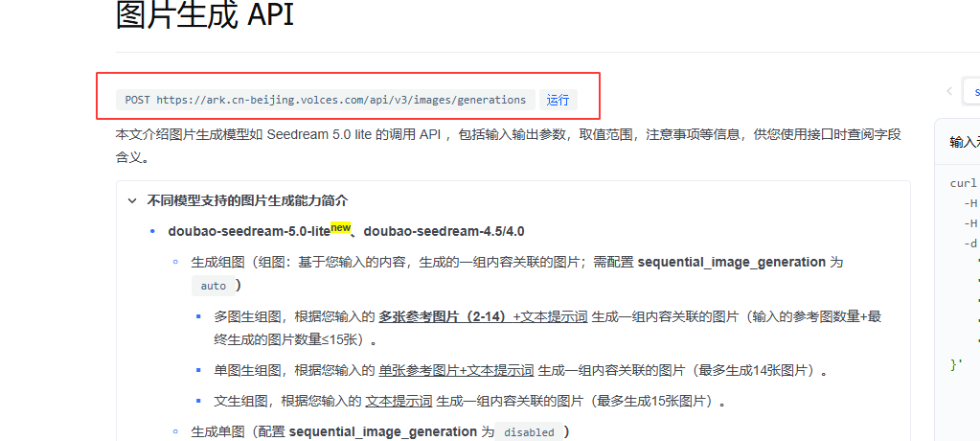Click the 单图生组图 bullet line
This screenshot has width=980, height=441.
pos(520,370)
